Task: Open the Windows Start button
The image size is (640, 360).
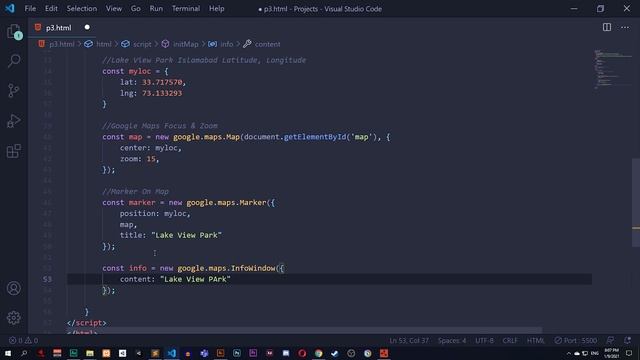Action: click(8, 353)
